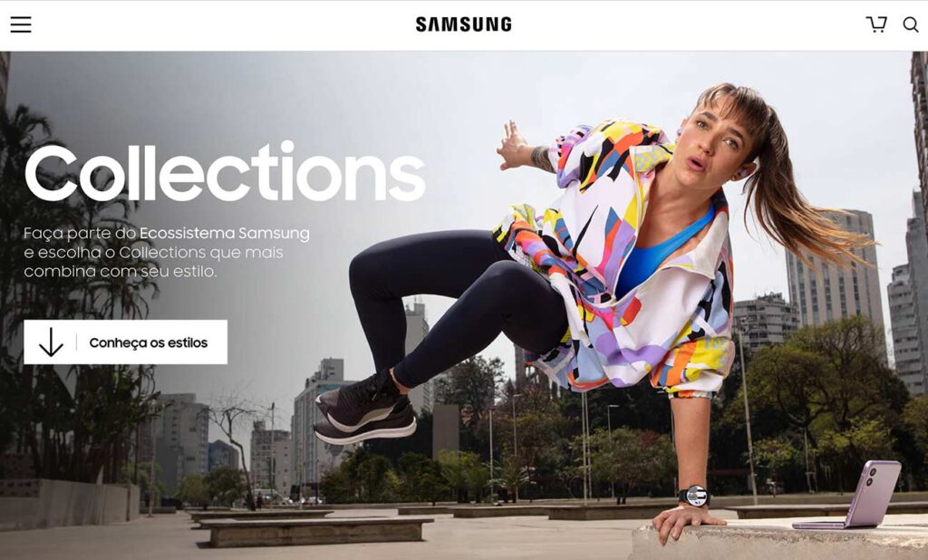Click the "e escolha o Collections que mais" line
Image resolution: width=928 pixels, height=560 pixels.
[153, 253]
